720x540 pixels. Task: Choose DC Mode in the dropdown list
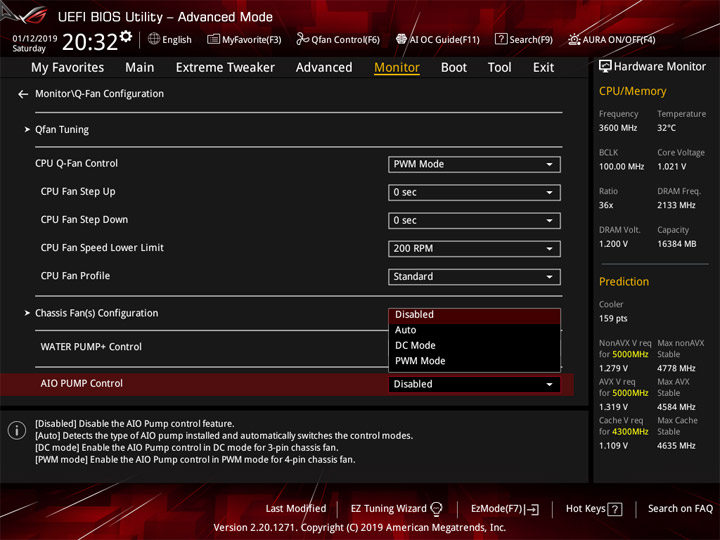click(474, 346)
